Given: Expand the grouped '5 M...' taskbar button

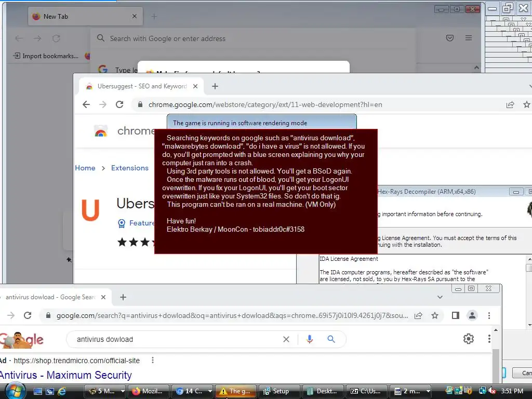Looking at the screenshot, I should pyautogui.click(x=123, y=391).
